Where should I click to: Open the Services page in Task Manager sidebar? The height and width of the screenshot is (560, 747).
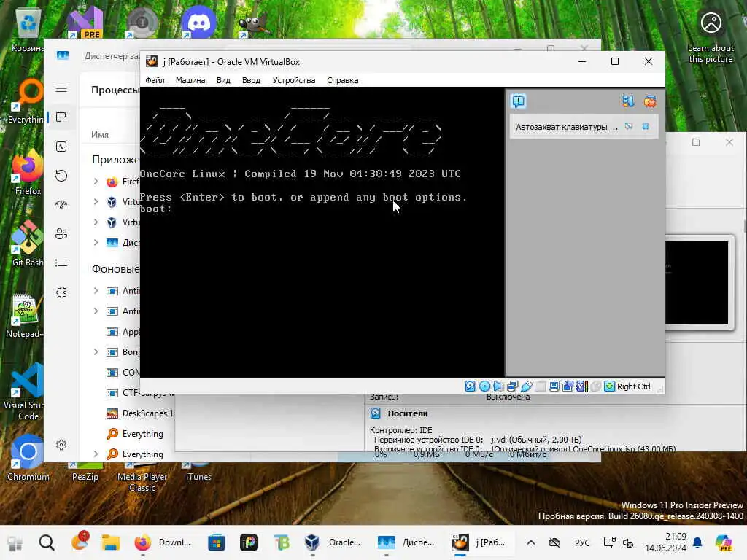(x=61, y=292)
